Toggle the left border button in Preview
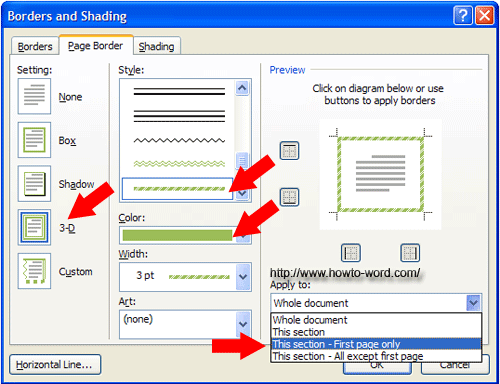Viewport: 500px width, 384px height. (x=351, y=253)
